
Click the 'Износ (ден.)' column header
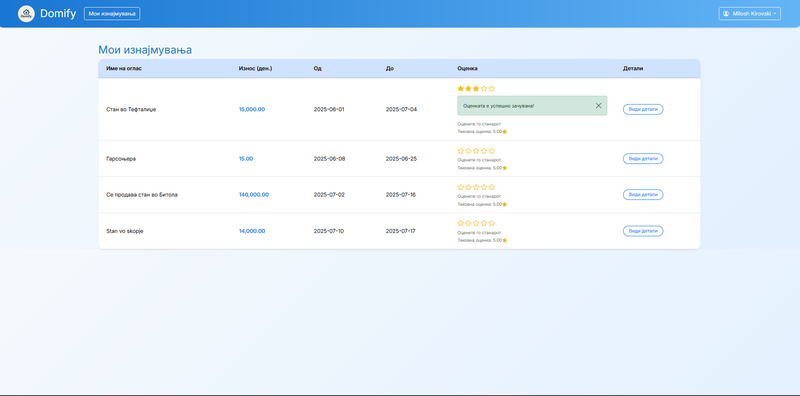(x=256, y=68)
